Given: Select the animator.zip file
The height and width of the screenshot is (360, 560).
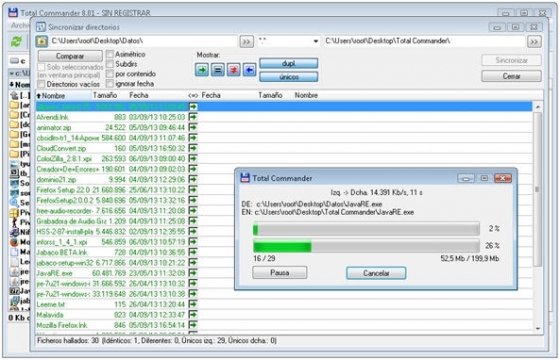Looking at the screenshot, I should [54, 128].
